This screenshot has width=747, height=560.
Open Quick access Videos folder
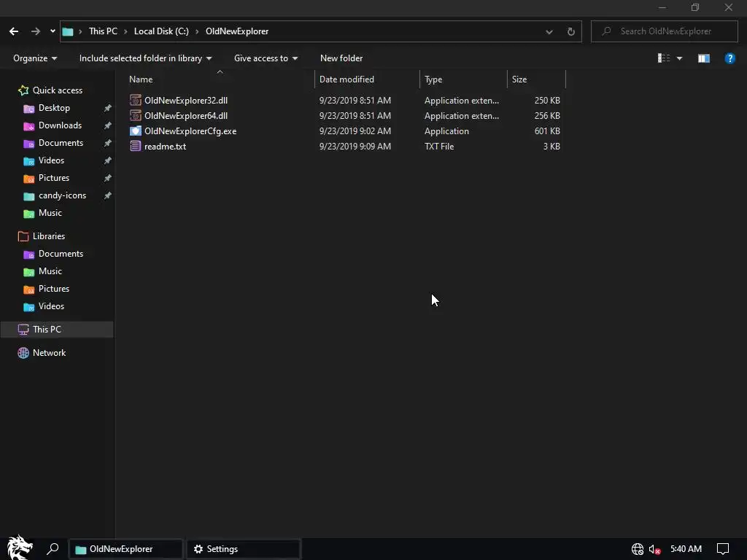(x=51, y=160)
